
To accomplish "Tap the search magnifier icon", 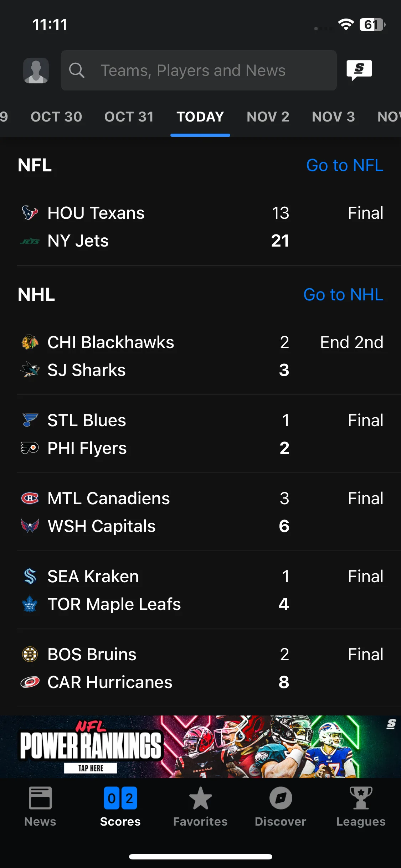I will 77,70.
